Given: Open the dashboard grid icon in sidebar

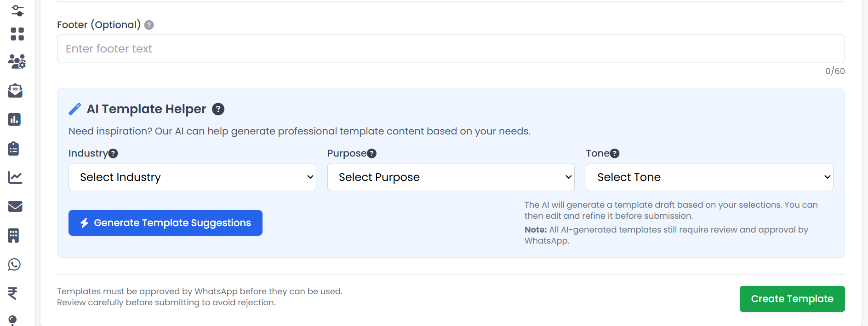Looking at the screenshot, I should (x=17, y=34).
